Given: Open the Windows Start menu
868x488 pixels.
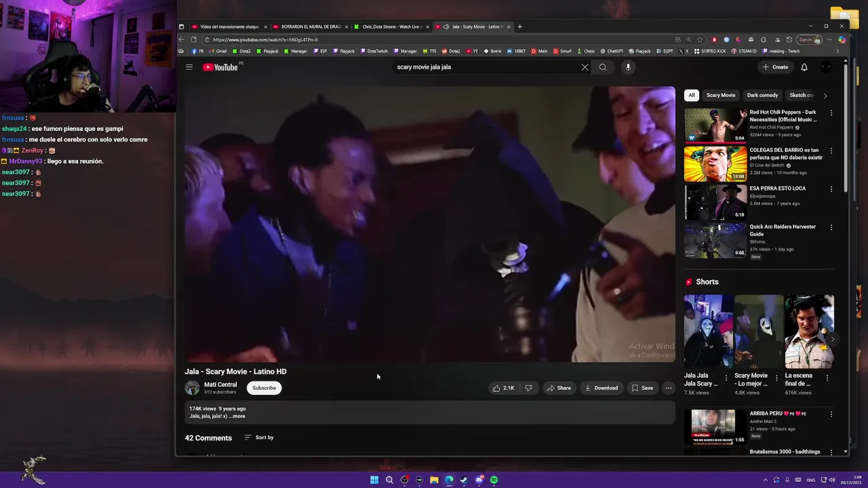Looking at the screenshot, I should tap(374, 480).
